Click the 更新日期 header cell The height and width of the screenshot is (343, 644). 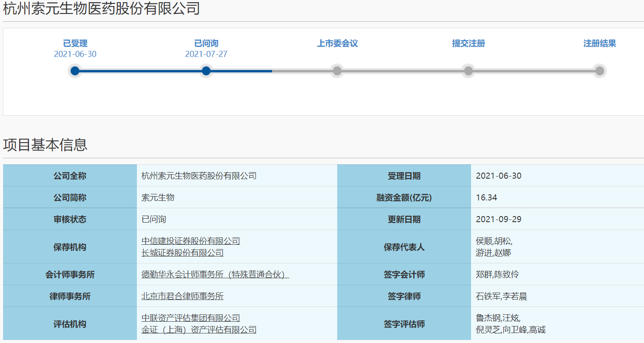coord(404,219)
